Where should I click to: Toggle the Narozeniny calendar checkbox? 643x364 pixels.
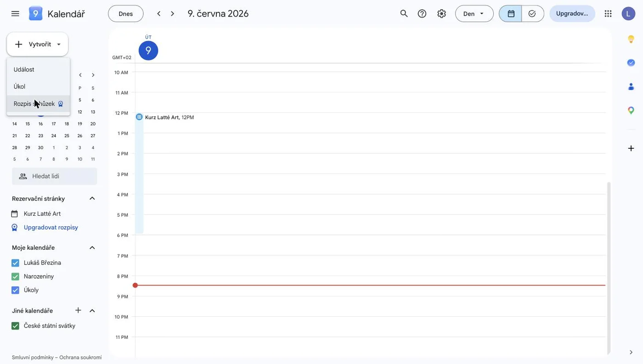[x=15, y=276]
